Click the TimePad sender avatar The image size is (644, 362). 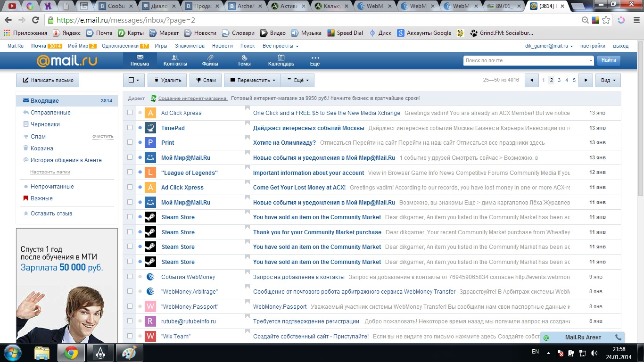pyautogui.click(x=150, y=128)
